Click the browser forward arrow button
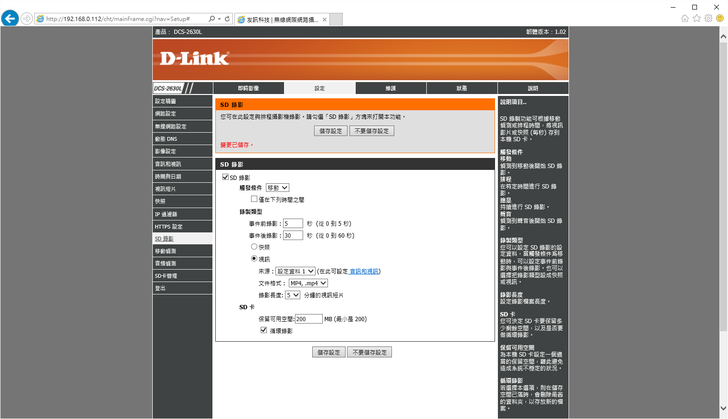728x419 pixels. pyautogui.click(x=27, y=19)
